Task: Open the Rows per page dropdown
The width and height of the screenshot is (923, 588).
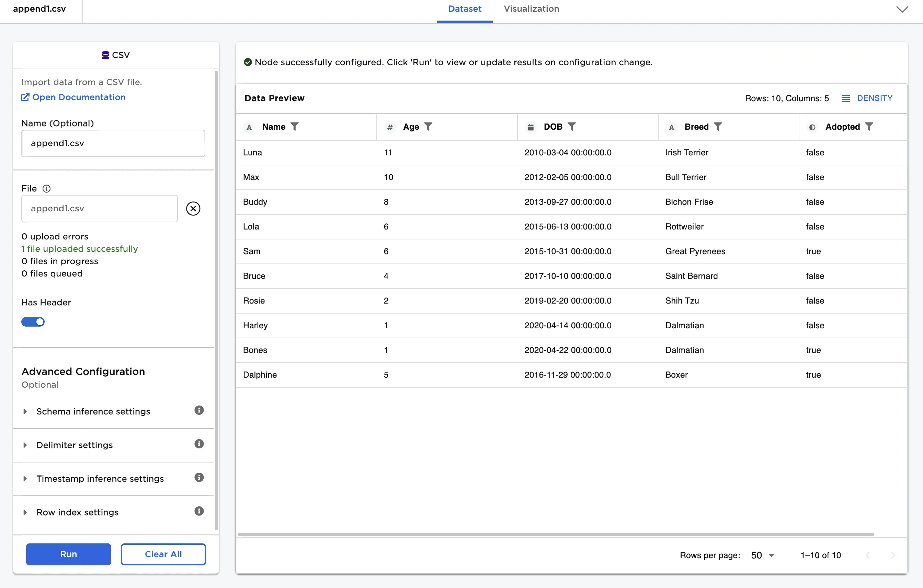Action: click(x=763, y=555)
